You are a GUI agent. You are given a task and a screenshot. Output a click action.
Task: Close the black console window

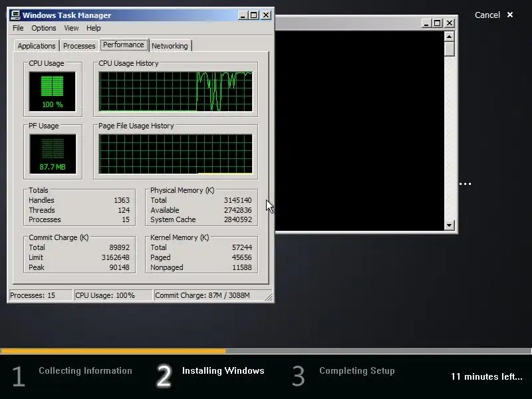(450, 23)
